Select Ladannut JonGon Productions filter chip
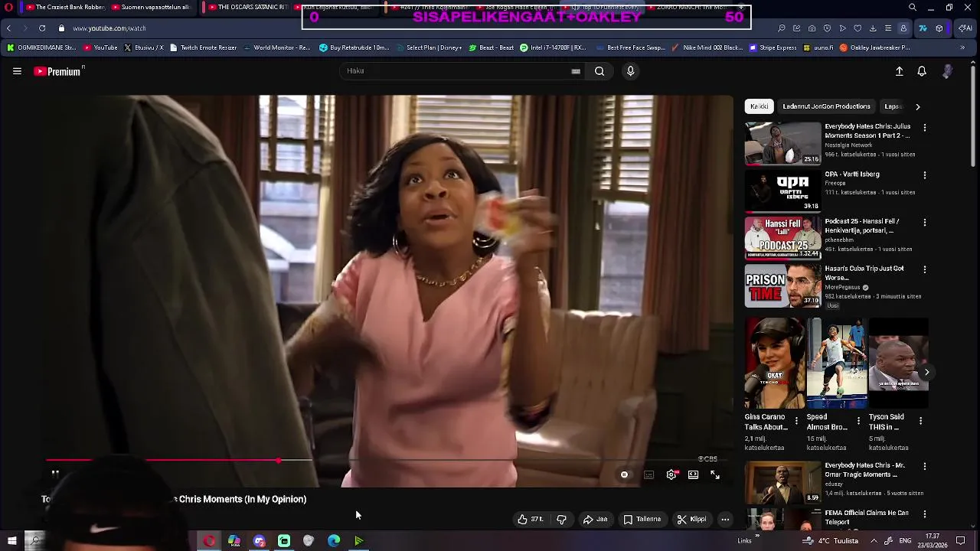Viewport: 980px width, 551px height. click(826, 106)
